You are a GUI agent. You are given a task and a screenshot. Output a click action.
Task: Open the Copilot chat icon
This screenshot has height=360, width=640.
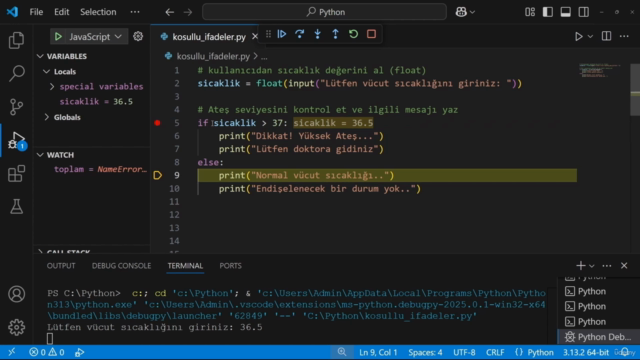[x=461, y=12]
